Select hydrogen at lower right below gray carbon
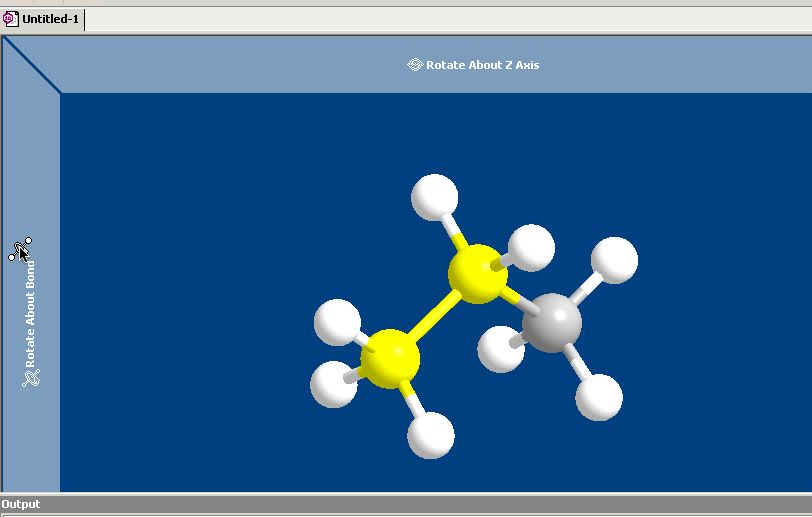This screenshot has width=812, height=517. pos(600,397)
